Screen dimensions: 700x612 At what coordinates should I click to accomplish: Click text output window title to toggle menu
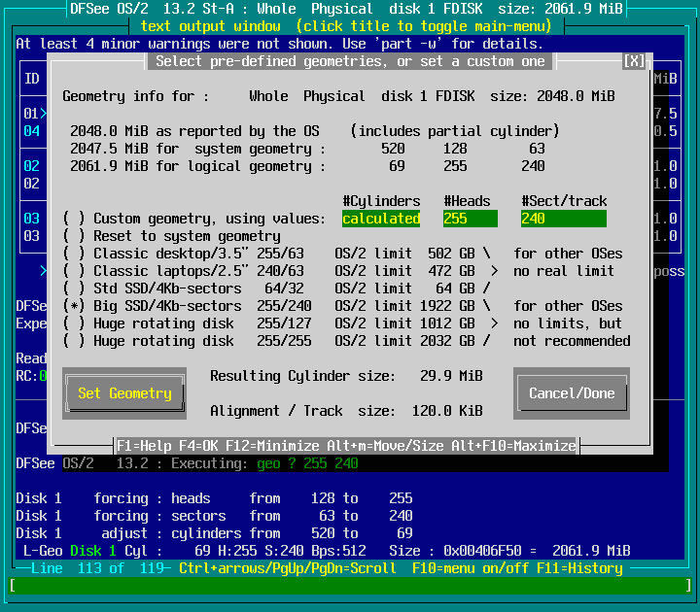click(x=349, y=26)
